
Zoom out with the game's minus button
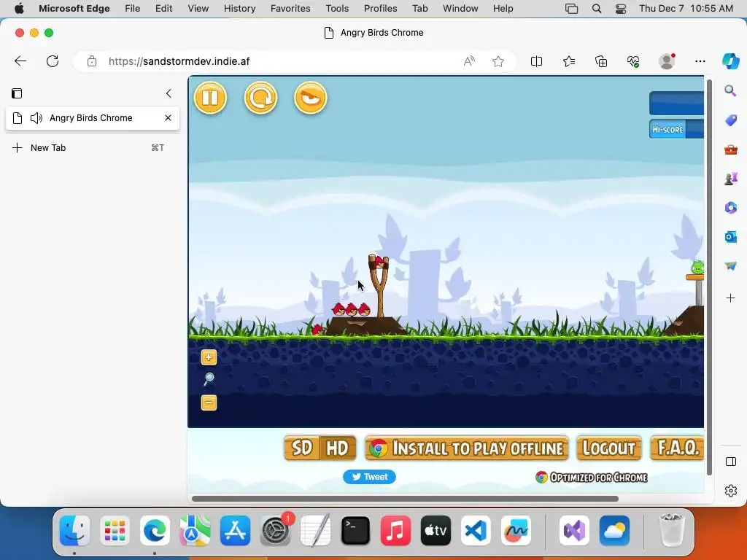pyautogui.click(x=209, y=402)
